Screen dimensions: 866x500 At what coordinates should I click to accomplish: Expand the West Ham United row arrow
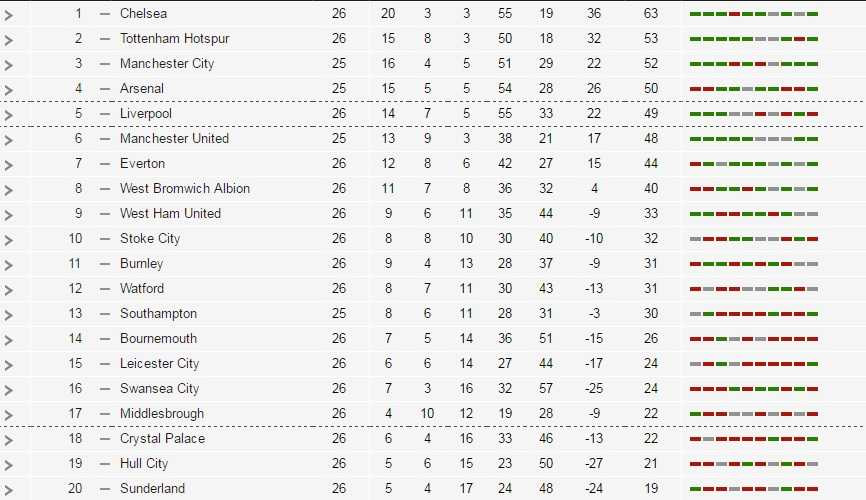pos(9,215)
